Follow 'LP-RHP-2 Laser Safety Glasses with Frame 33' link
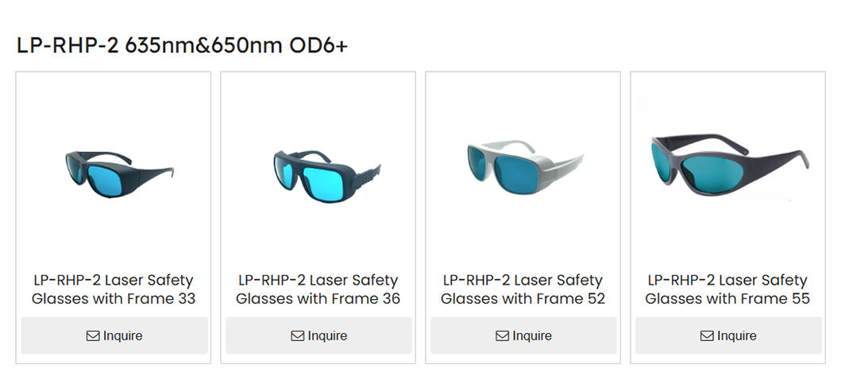This screenshot has width=868, height=392. click(114, 289)
